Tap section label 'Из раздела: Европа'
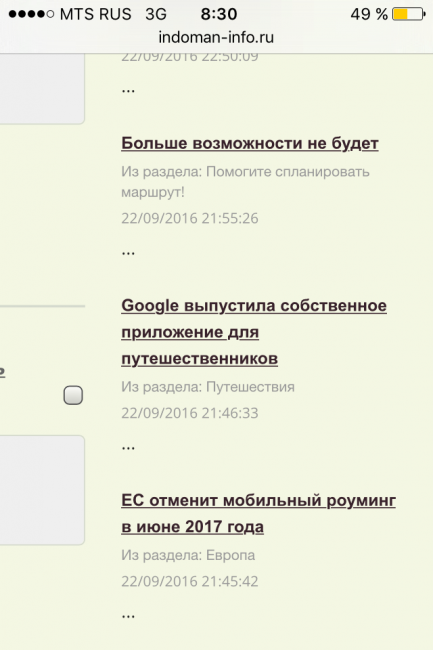The image size is (433, 650). (x=188, y=555)
